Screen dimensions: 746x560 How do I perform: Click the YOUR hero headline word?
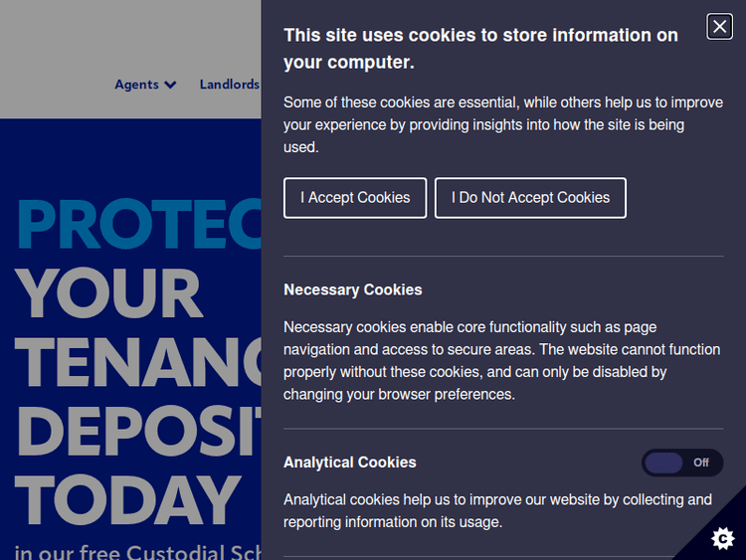pos(109,294)
